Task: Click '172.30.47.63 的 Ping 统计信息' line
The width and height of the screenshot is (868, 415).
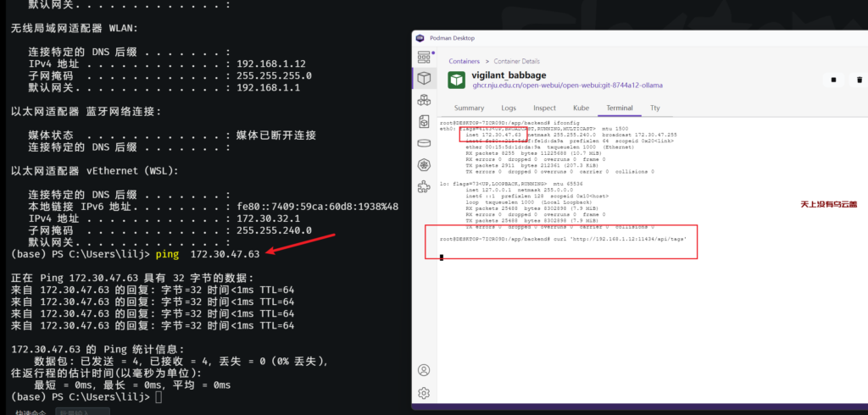Action: pos(97,350)
